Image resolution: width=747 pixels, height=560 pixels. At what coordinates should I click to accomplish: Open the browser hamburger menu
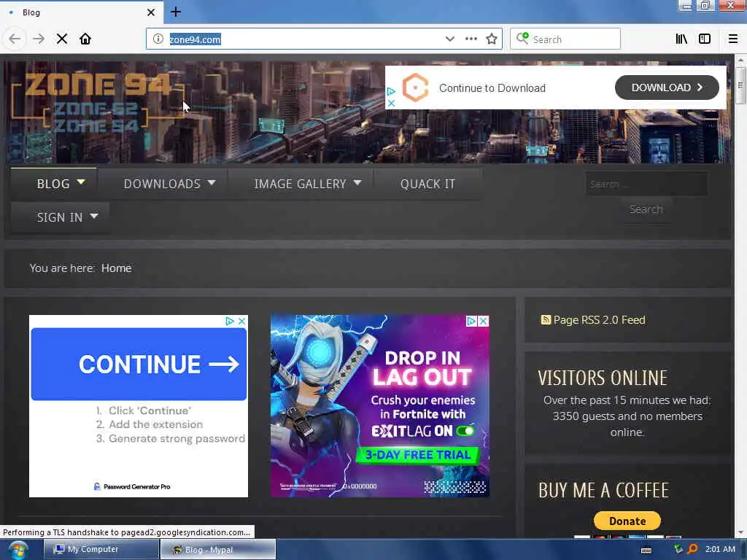coord(733,39)
